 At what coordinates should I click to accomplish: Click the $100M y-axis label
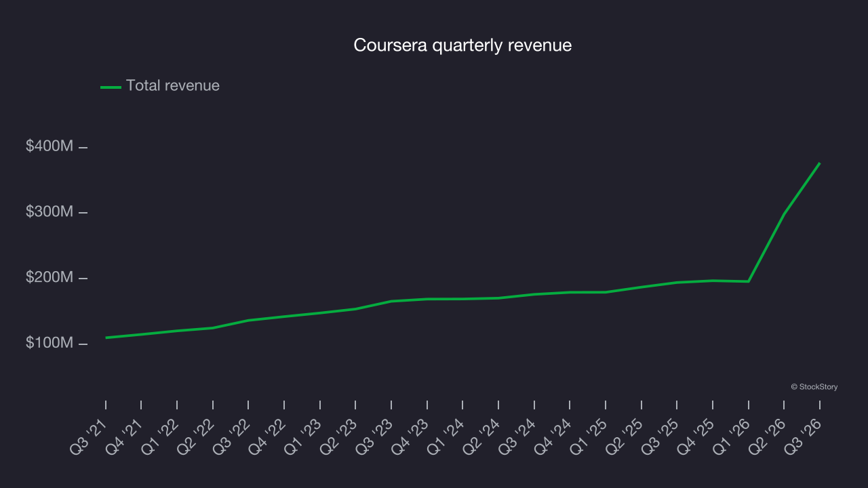coord(50,344)
